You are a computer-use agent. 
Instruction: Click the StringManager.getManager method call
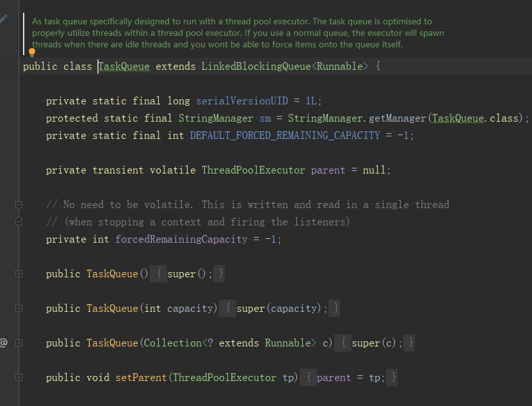[357, 118]
